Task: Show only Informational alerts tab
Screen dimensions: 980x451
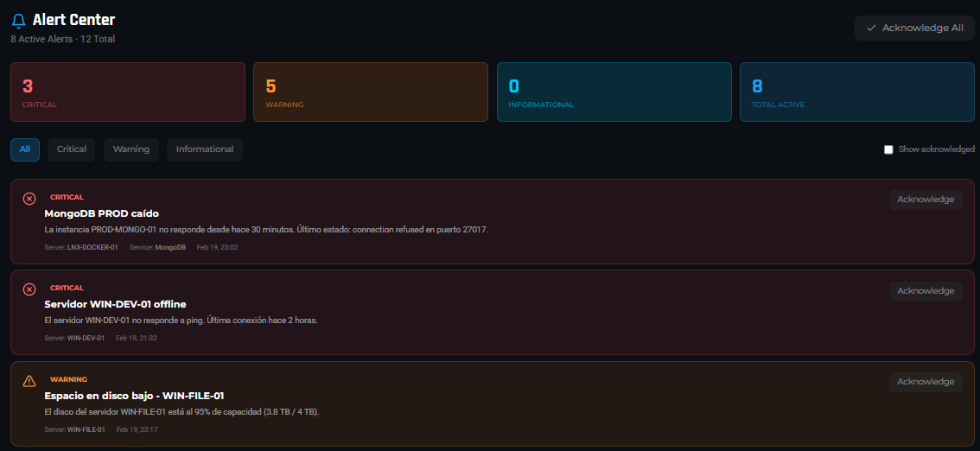Action: pyautogui.click(x=205, y=149)
